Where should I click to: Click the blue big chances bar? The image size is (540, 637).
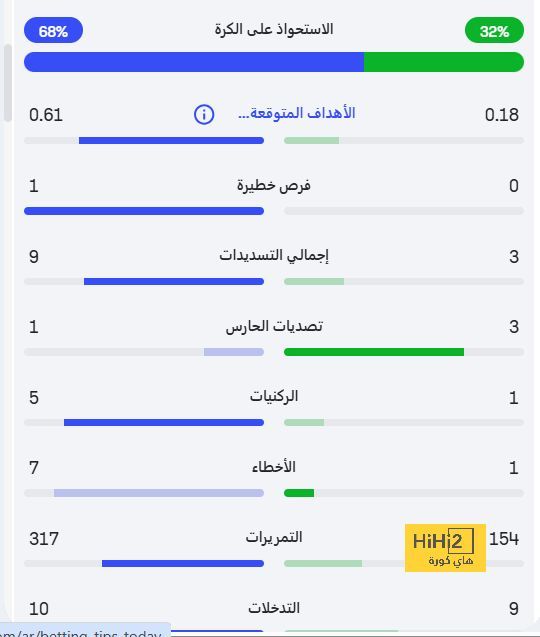144,211
